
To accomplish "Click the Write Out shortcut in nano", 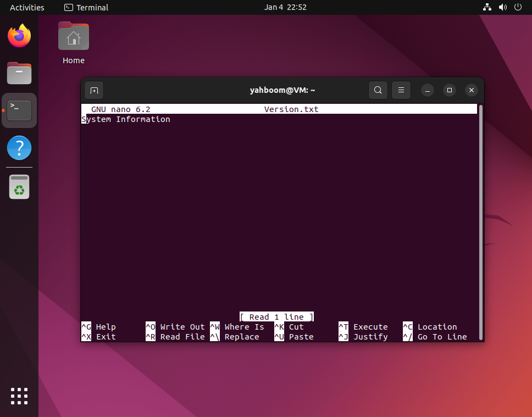I will 176,327.
